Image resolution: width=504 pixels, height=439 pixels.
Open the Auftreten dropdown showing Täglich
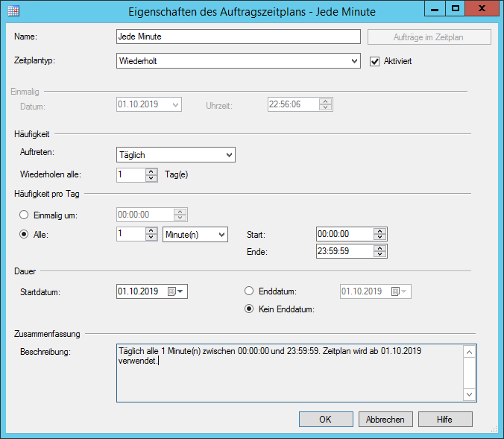coord(175,154)
